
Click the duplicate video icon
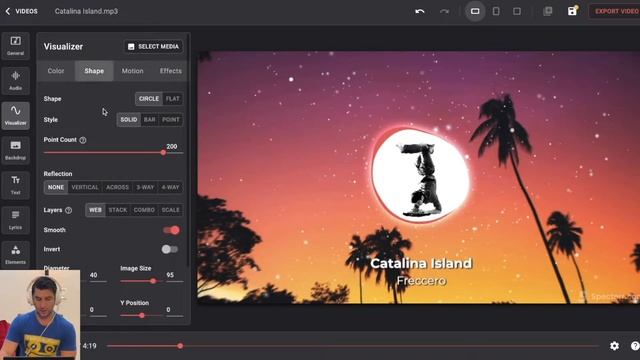tap(548, 11)
